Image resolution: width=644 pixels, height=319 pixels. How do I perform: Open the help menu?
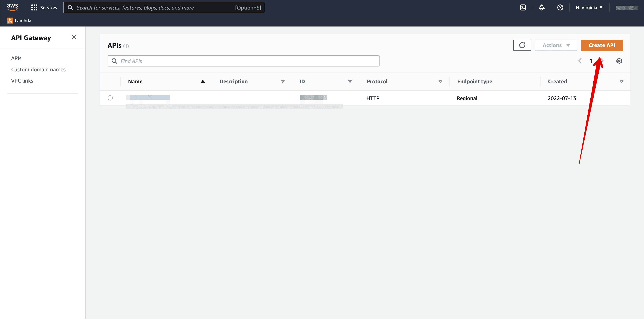tap(560, 7)
